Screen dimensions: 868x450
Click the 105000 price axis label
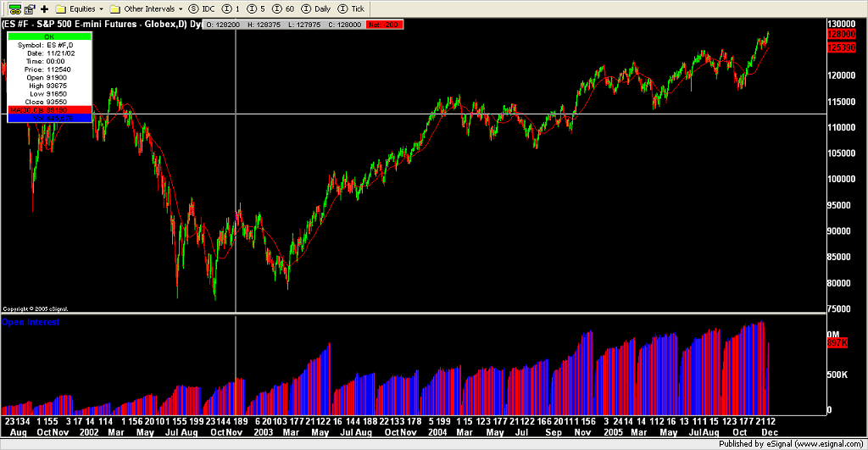point(841,153)
